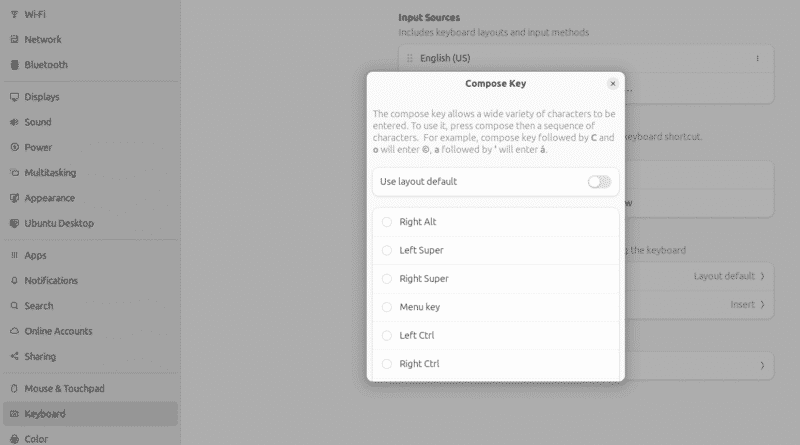800x445 pixels.
Task: Click the Sound speaker icon
Action: pos(14,122)
